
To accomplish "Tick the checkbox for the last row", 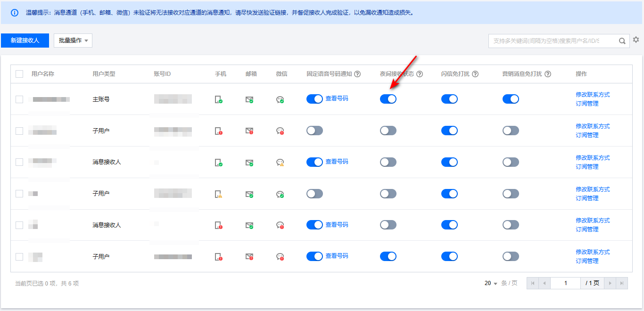I will 19,257.
